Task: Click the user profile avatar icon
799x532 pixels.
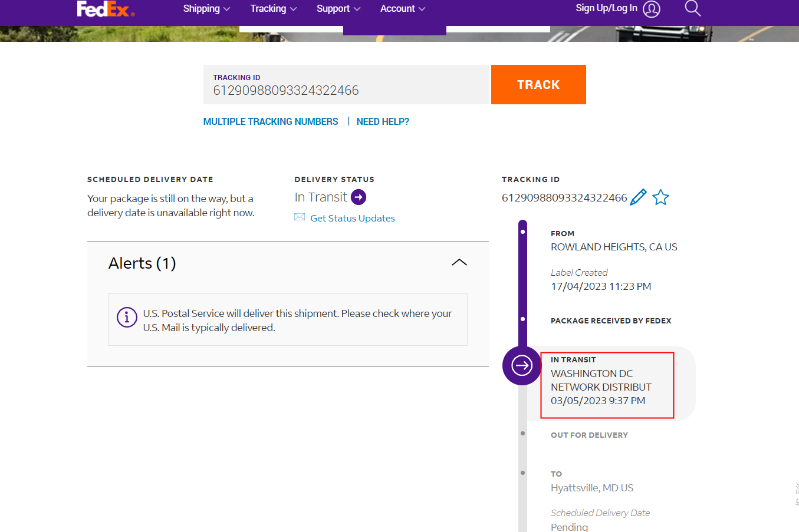Action: pyautogui.click(x=652, y=9)
